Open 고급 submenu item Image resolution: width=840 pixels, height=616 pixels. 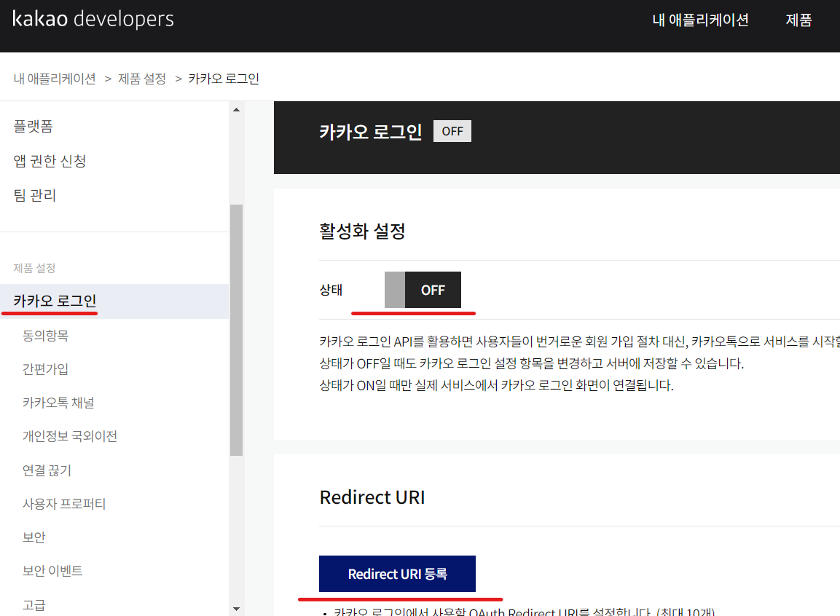[34, 605]
